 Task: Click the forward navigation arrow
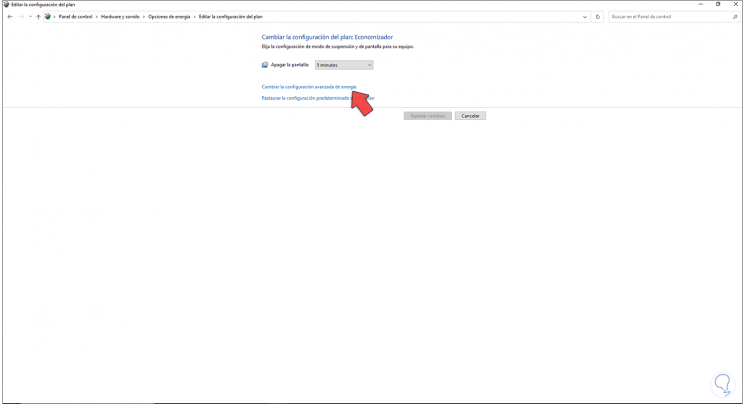point(21,17)
